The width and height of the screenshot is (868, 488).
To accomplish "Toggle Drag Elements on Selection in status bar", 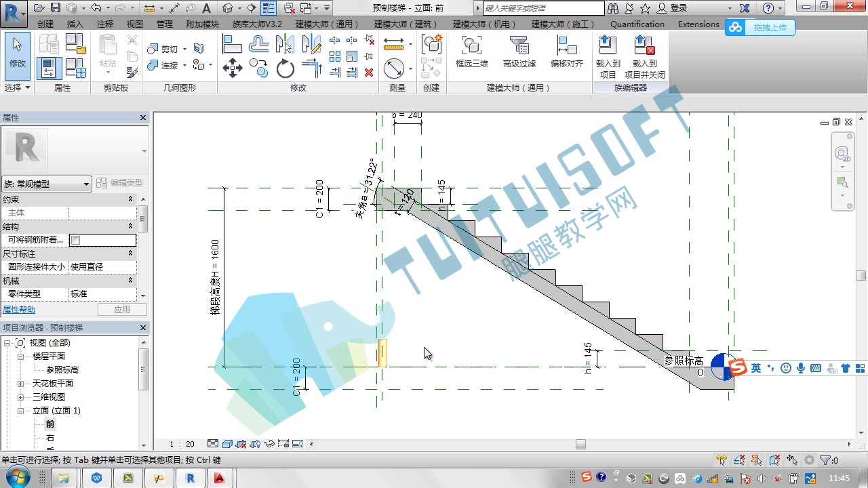I will point(792,460).
